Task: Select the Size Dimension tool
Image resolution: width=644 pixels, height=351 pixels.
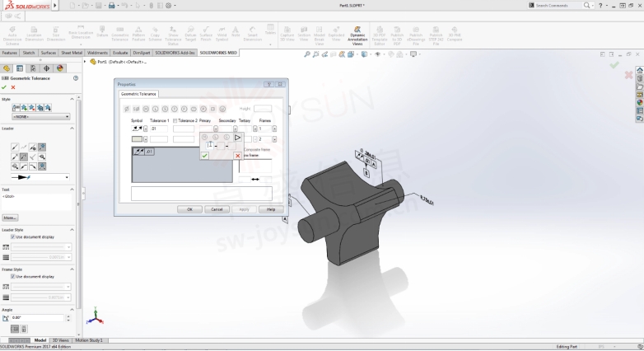Action: click(56, 34)
